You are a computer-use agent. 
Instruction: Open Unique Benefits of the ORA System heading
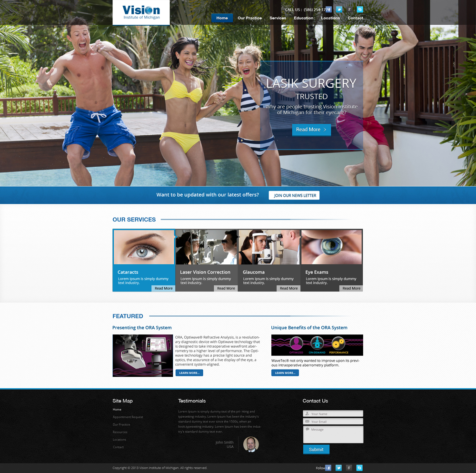pyautogui.click(x=309, y=328)
